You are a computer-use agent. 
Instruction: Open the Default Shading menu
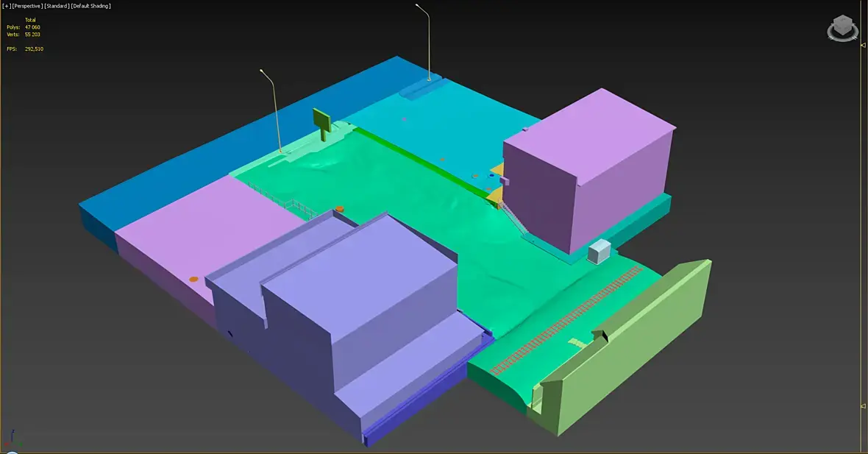point(90,6)
